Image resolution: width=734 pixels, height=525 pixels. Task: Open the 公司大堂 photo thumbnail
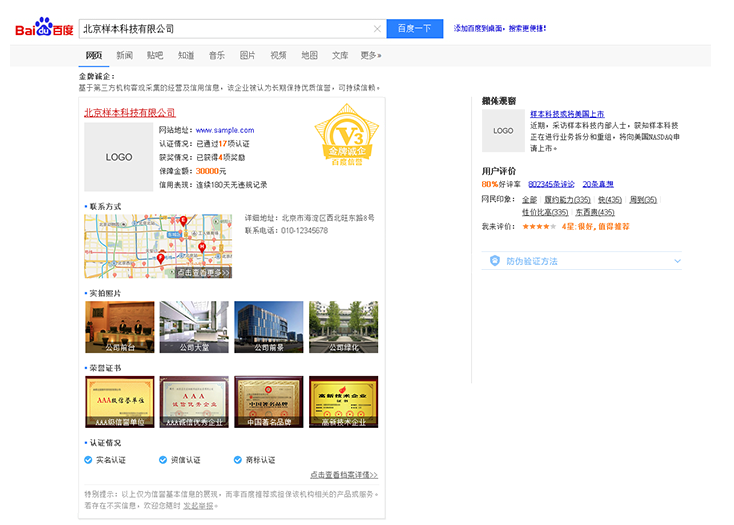coord(194,327)
